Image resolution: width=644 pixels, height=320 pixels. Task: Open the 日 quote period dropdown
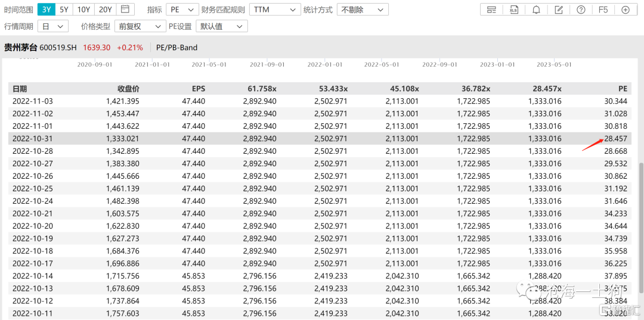click(52, 27)
